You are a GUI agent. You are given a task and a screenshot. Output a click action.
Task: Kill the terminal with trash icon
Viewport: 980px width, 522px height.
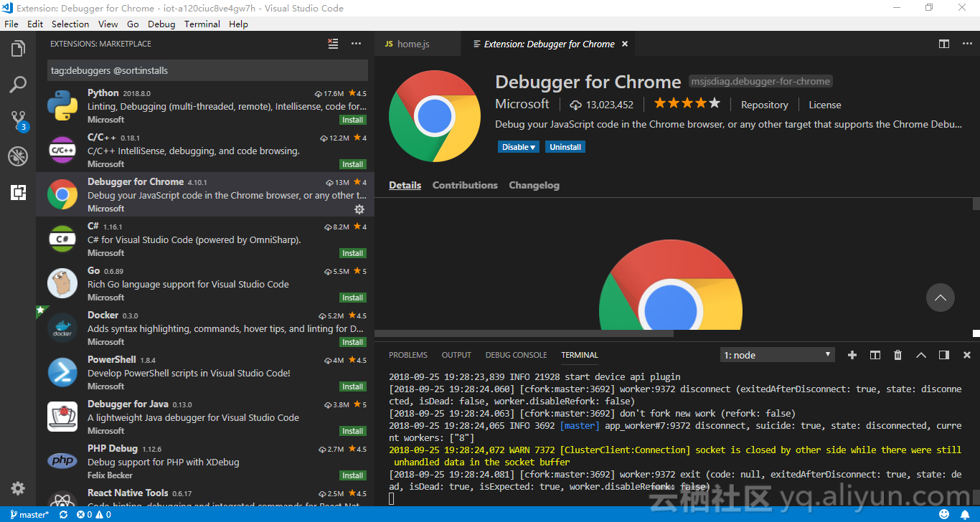pyautogui.click(x=897, y=355)
